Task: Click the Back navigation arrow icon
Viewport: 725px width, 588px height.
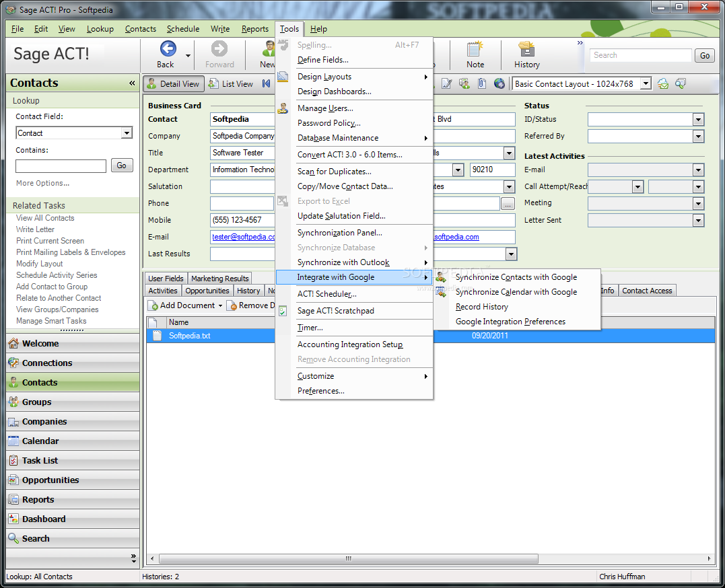Action: (x=168, y=48)
